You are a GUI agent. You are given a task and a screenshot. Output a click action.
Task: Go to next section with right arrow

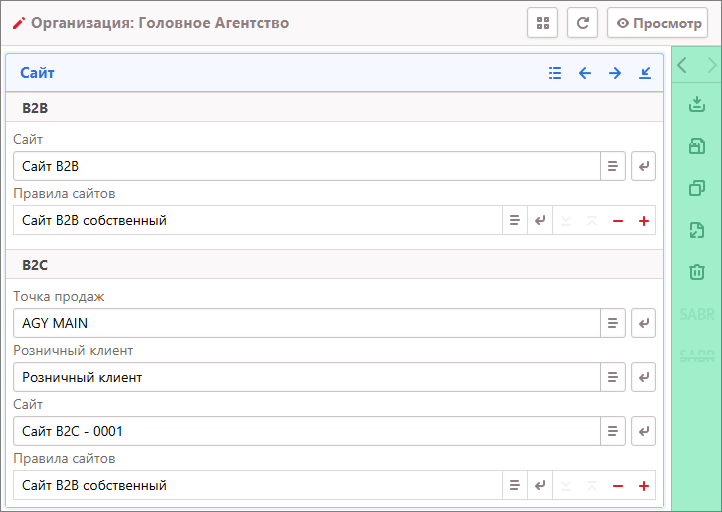(x=615, y=73)
